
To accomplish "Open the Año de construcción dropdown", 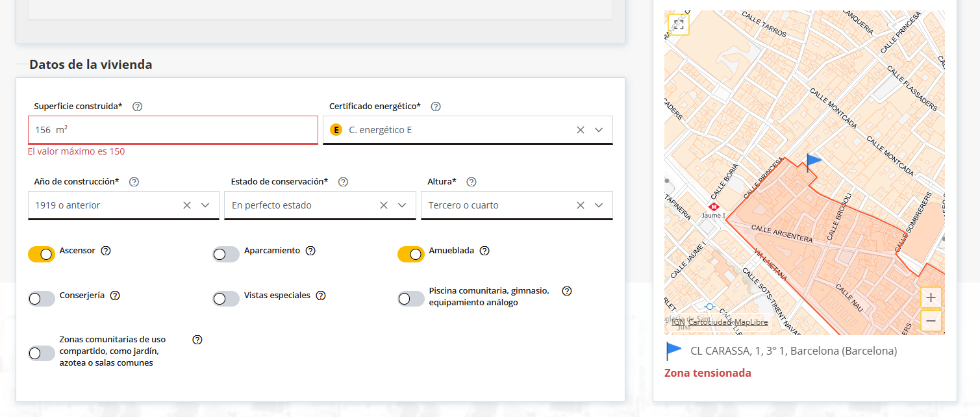I will [x=205, y=205].
